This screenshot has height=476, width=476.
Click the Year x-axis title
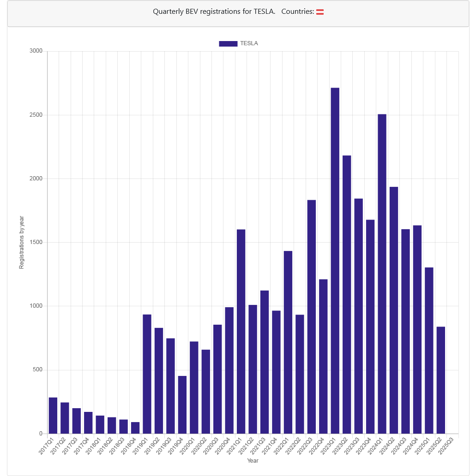253,460
